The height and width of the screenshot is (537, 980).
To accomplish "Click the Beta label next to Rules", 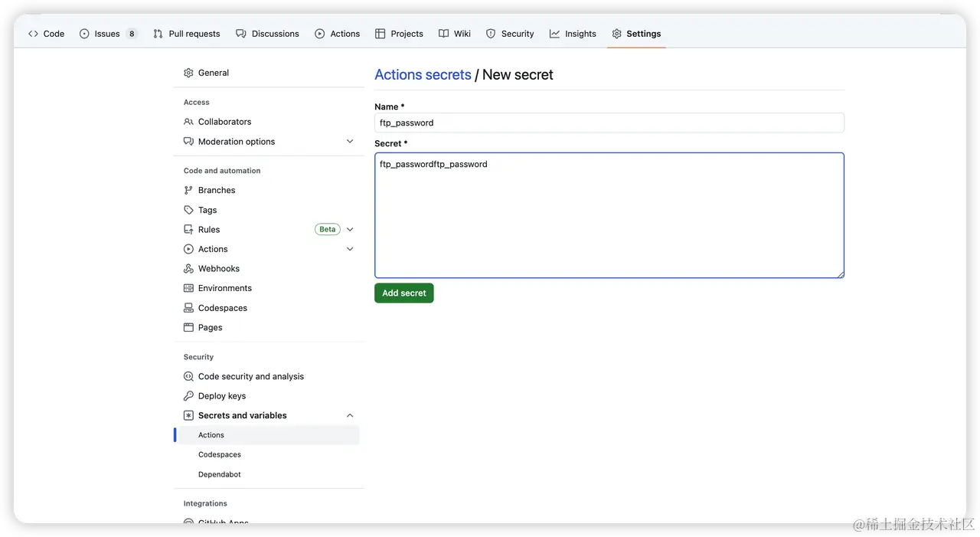I will [x=328, y=230].
